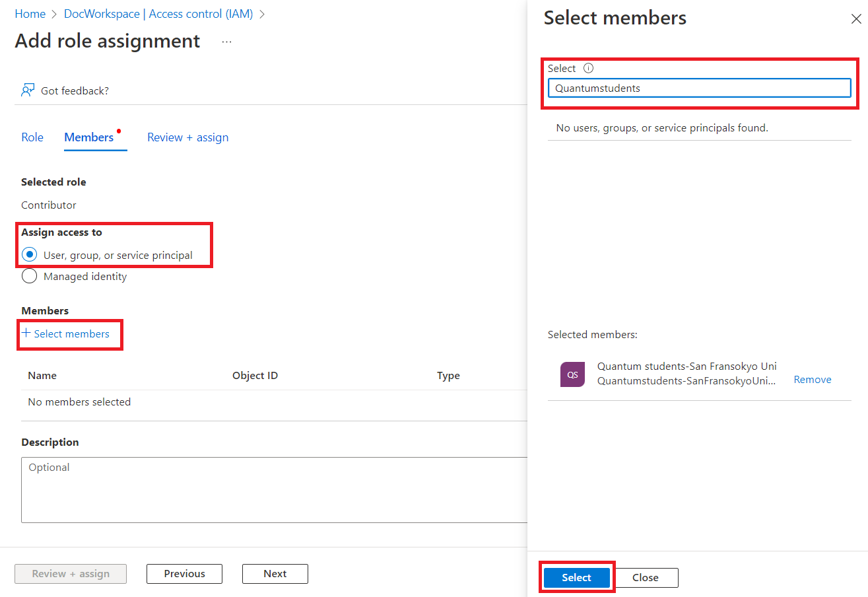Open the Select field info tooltip
The image size is (868, 597).
(x=588, y=68)
